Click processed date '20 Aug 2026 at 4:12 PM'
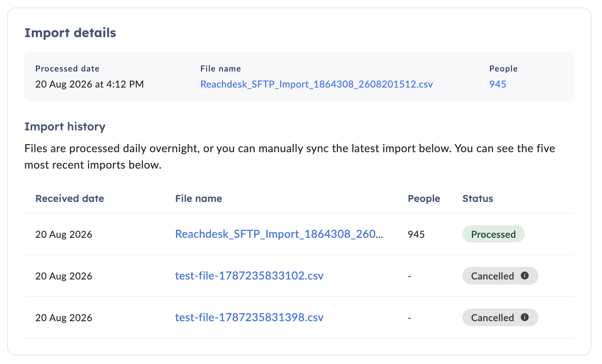This screenshot has height=364, width=602. [x=89, y=84]
